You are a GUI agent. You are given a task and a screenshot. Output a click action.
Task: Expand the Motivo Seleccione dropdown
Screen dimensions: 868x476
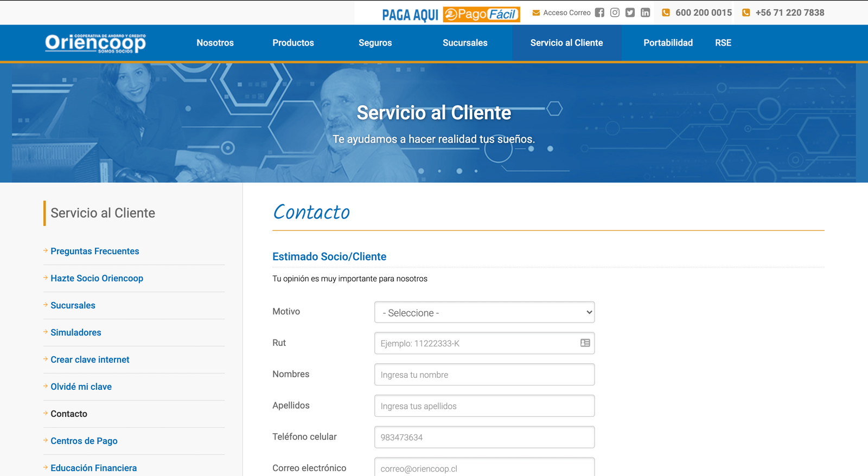pyautogui.click(x=484, y=312)
